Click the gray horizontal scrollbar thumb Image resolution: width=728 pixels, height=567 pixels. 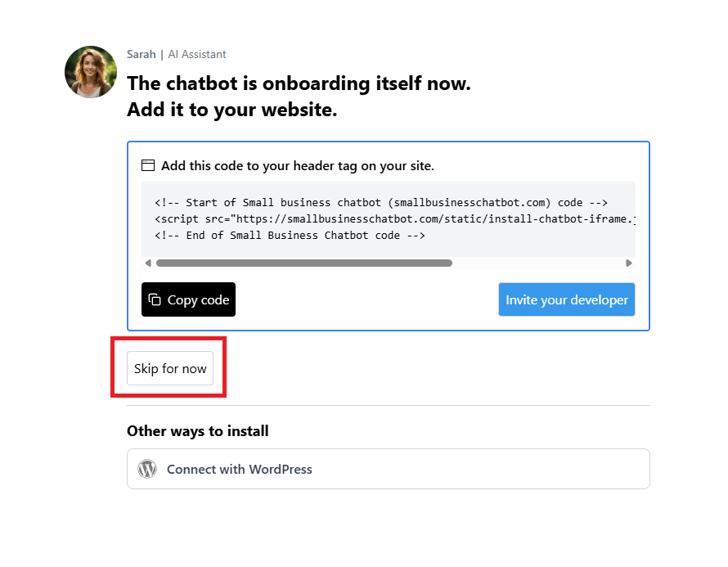tap(304, 263)
